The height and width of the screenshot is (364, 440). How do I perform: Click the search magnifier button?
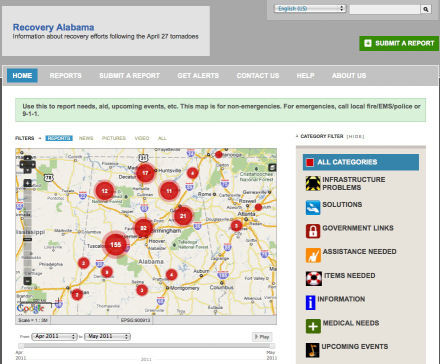pos(426,9)
